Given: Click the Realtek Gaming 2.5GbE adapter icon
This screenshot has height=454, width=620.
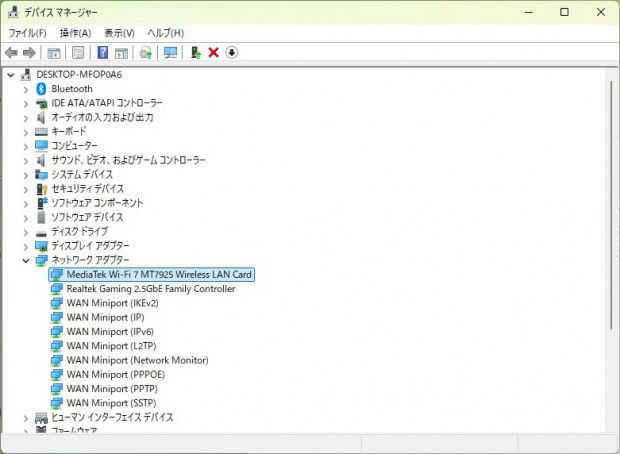Looking at the screenshot, I should pos(57,289).
